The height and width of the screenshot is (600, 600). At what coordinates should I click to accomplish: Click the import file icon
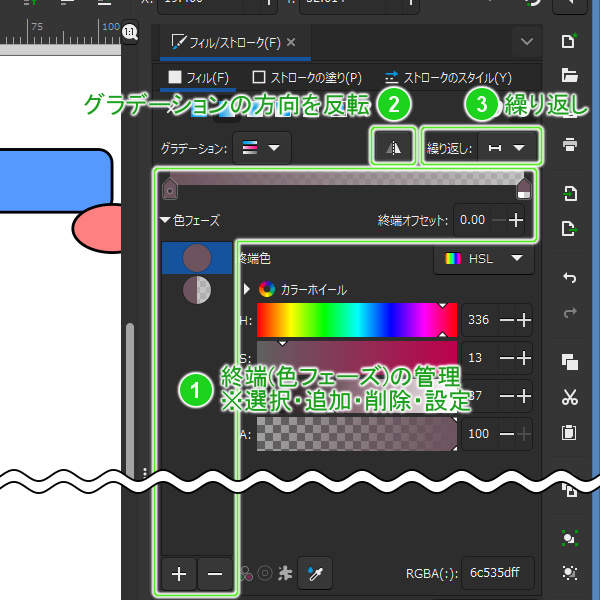point(569,194)
